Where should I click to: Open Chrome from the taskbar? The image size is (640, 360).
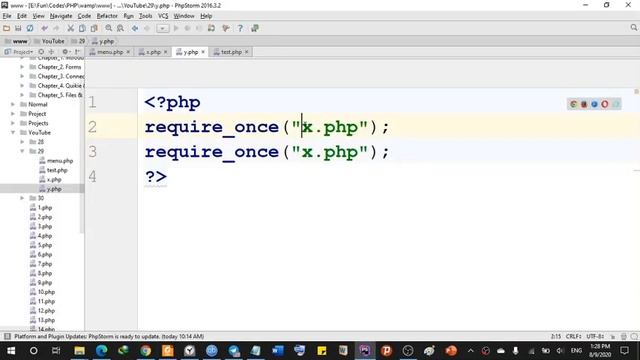pyautogui.click(x=145, y=351)
